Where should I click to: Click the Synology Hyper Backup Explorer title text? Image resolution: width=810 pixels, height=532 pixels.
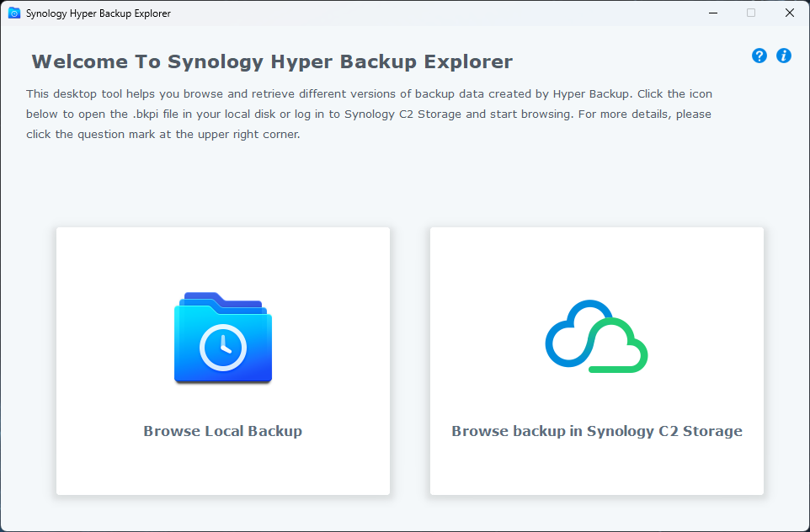click(x=99, y=13)
